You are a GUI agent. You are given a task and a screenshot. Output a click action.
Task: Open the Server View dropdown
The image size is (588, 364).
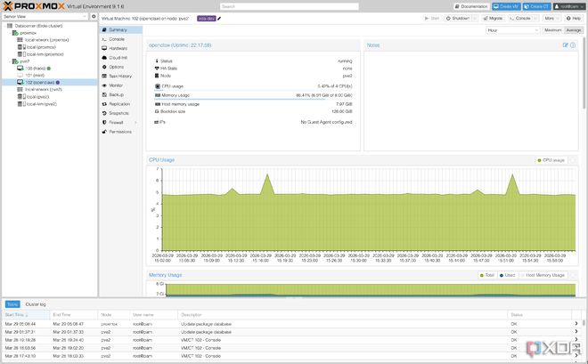[45, 17]
